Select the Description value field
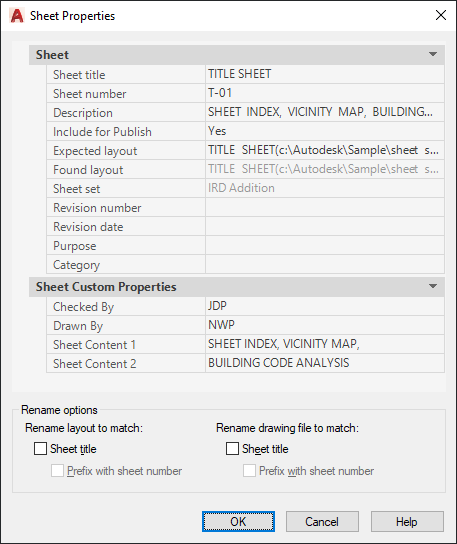This screenshot has height=544, width=457. (325, 112)
